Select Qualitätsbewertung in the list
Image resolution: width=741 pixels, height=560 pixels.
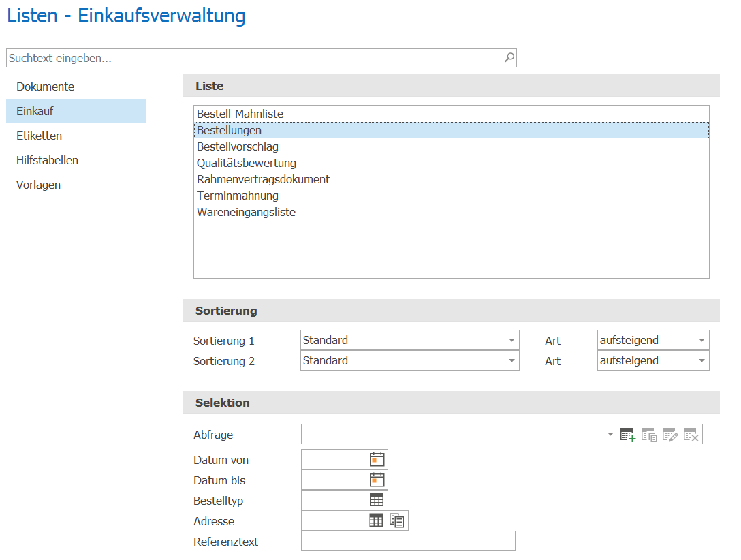click(x=452, y=163)
